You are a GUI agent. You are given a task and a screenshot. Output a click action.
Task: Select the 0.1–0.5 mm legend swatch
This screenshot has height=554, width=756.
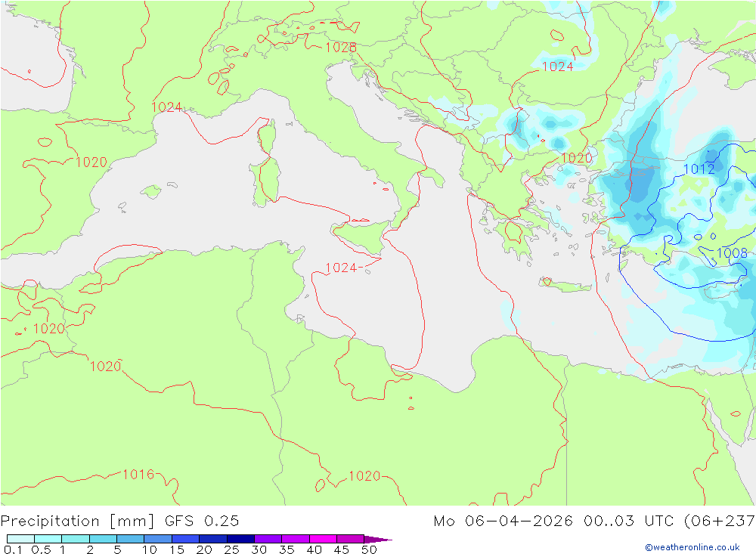point(20,539)
